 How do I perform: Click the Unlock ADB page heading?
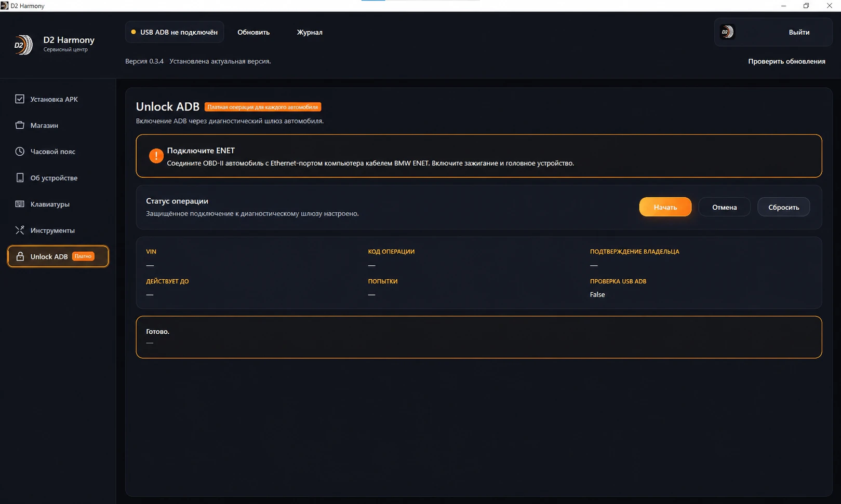(167, 106)
